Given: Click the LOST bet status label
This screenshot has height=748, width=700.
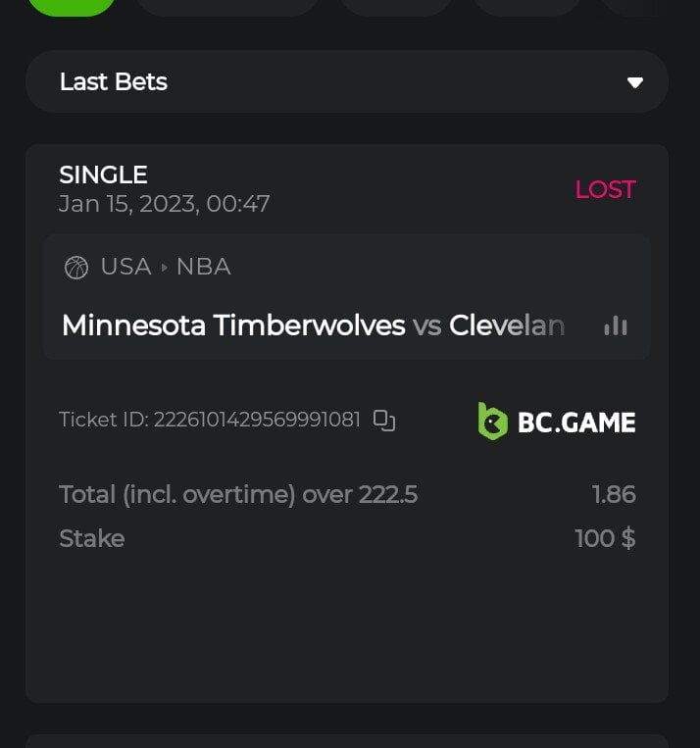Looking at the screenshot, I should pyautogui.click(x=605, y=189).
